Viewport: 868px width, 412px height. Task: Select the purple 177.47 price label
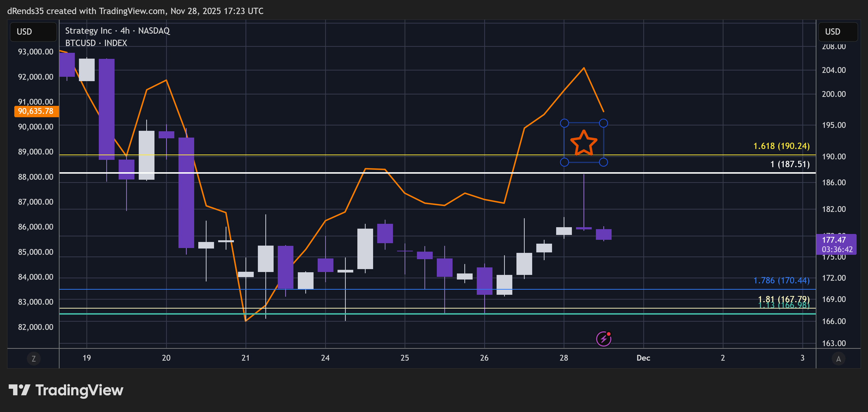tap(836, 244)
